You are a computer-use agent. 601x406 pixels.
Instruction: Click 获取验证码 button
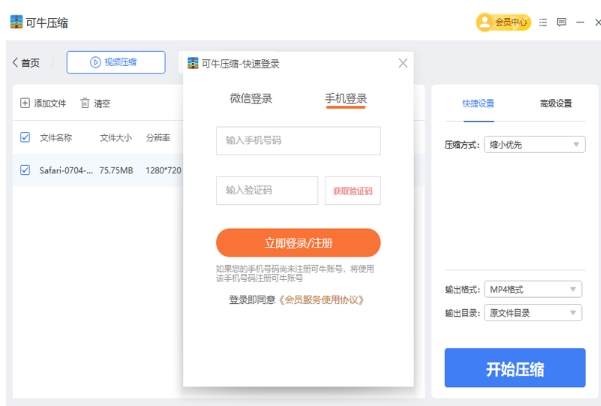tap(352, 190)
